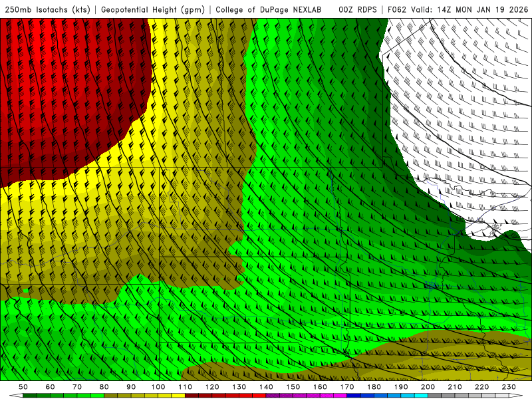Click the '130' value on the color scale
The height and width of the screenshot is (399, 532).
coord(239,387)
